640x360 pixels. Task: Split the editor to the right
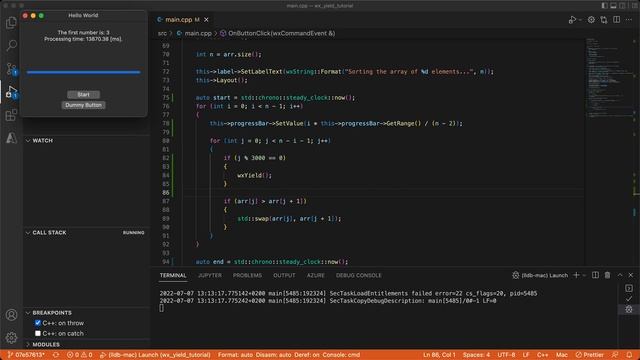pos(616,20)
